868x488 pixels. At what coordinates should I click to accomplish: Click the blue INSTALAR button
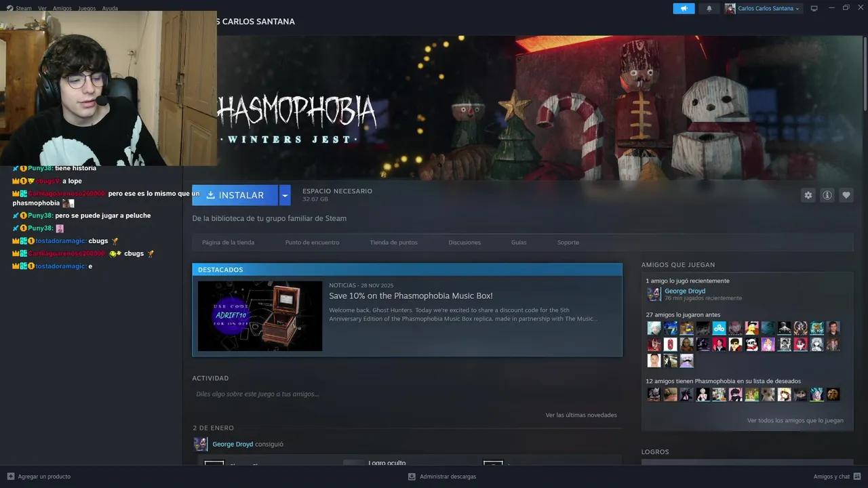235,195
